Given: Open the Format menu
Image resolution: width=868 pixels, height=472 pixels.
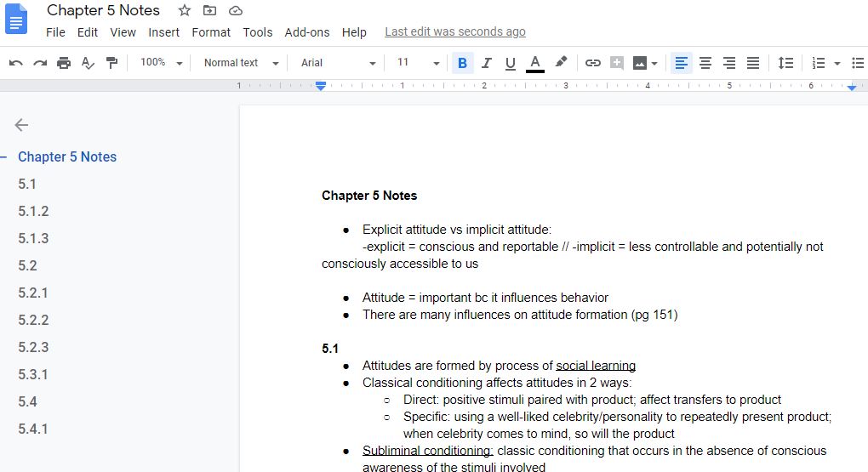Looking at the screenshot, I should point(211,32).
